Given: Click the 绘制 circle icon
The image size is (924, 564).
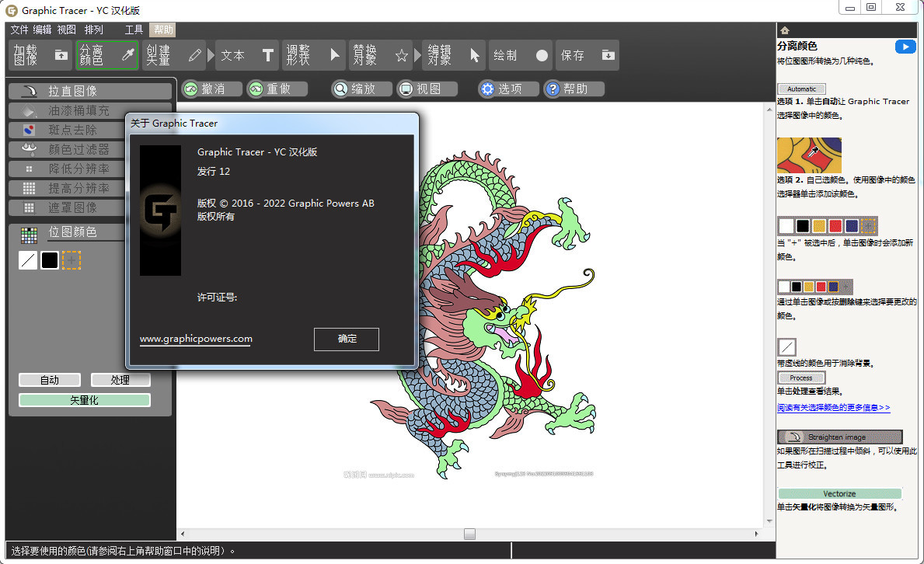Looking at the screenshot, I should 542,55.
